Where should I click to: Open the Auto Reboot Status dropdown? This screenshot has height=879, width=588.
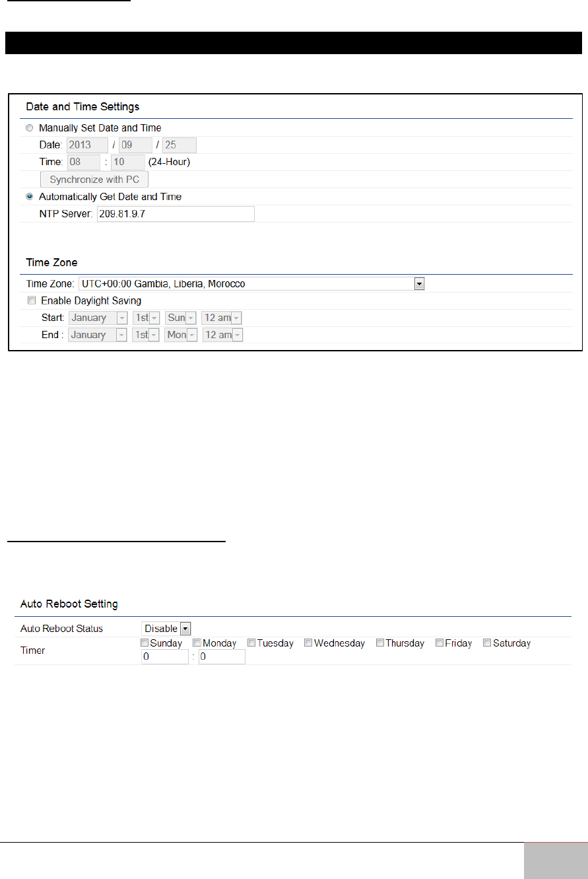pyautogui.click(x=166, y=629)
